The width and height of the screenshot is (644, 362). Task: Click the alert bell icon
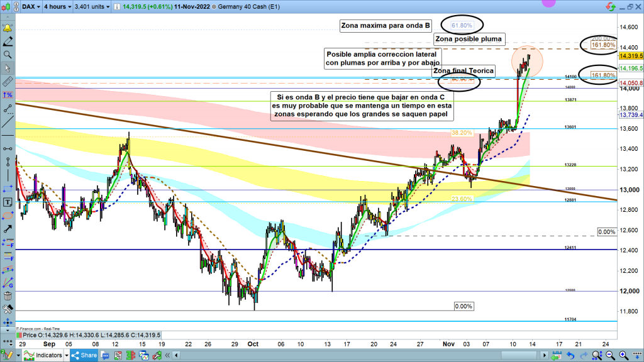click(8, 29)
